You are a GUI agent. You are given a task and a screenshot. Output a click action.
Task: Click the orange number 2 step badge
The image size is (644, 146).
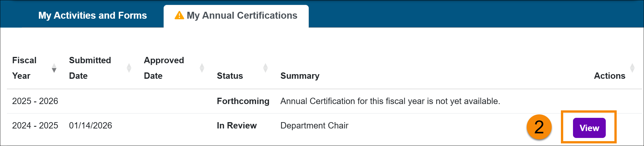[x=539, y=127]
